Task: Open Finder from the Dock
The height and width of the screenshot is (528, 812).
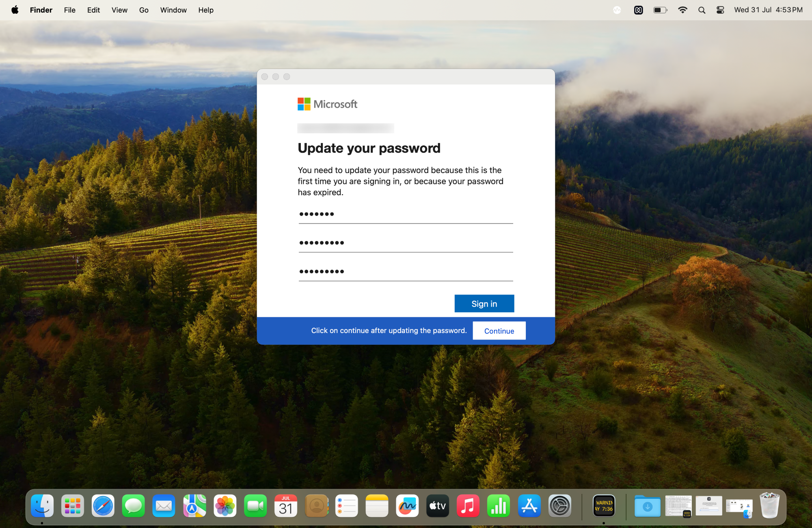Action: coord(42,506)
